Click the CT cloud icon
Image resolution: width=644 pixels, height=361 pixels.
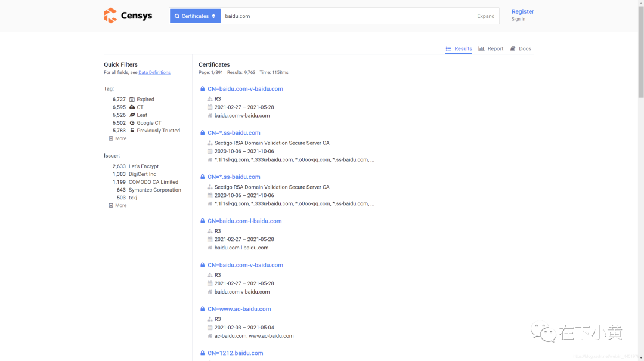pyautogui.click(x=132, y=107)
